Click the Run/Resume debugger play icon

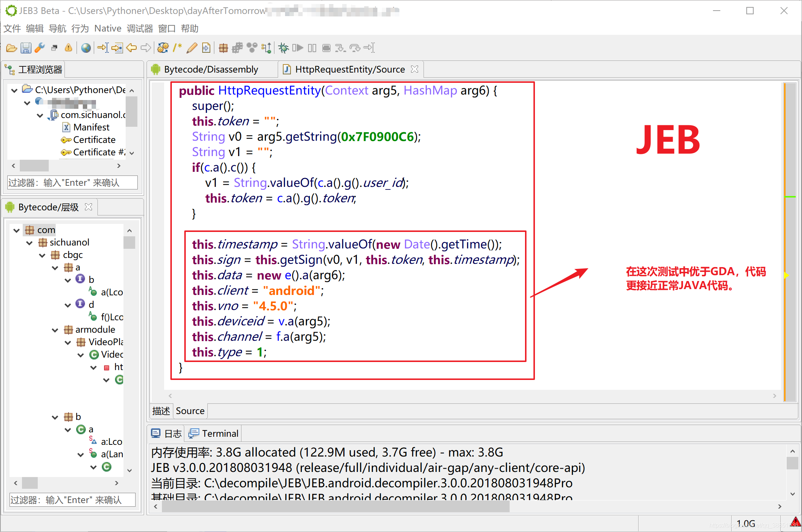(x=297, y=48)
